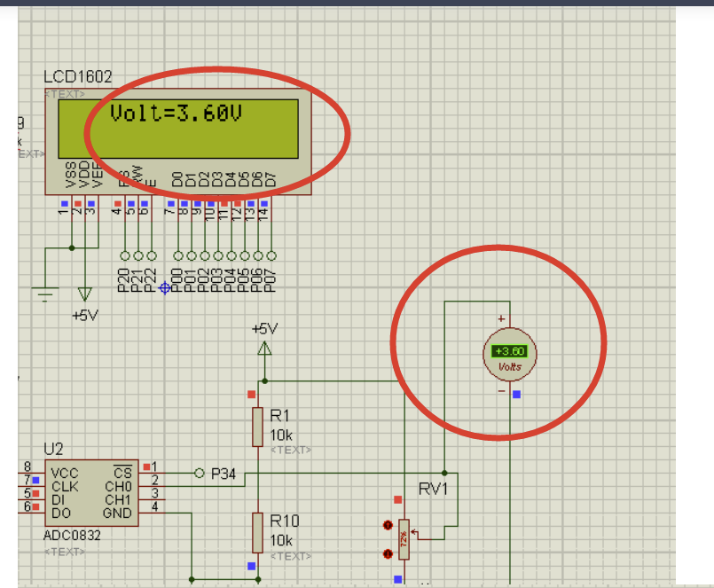Click the Volts unit label on voltmeter
Screen dimensions: 714x588
[509, 366]
